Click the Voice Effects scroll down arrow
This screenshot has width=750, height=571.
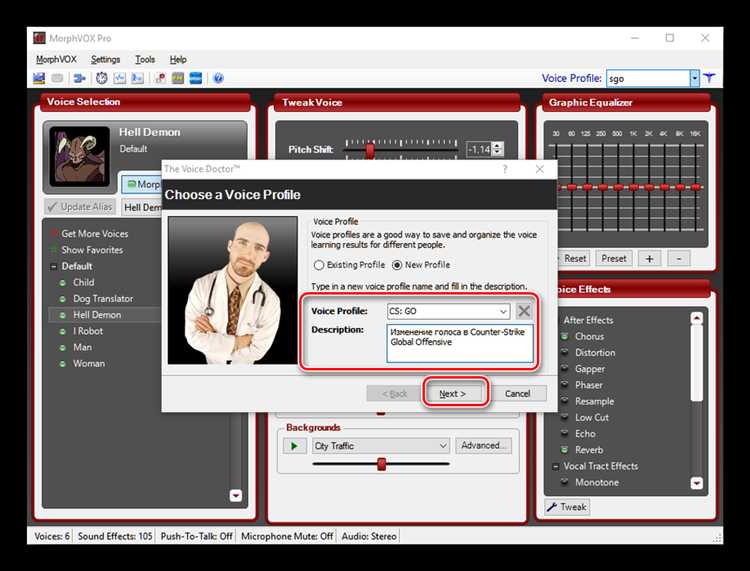click(696, 483)
